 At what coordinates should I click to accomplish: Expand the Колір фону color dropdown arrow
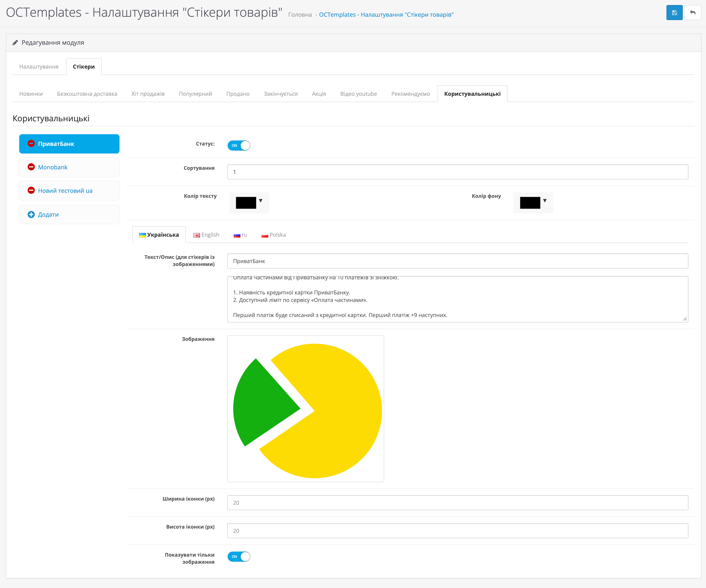(545, 201)
